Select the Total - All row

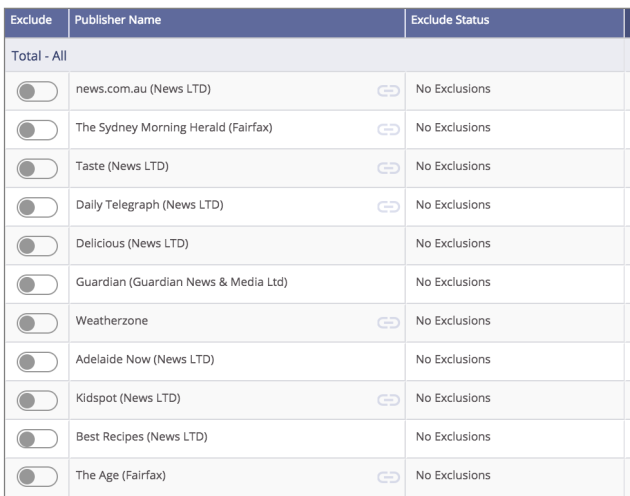[x=314, y=55]
